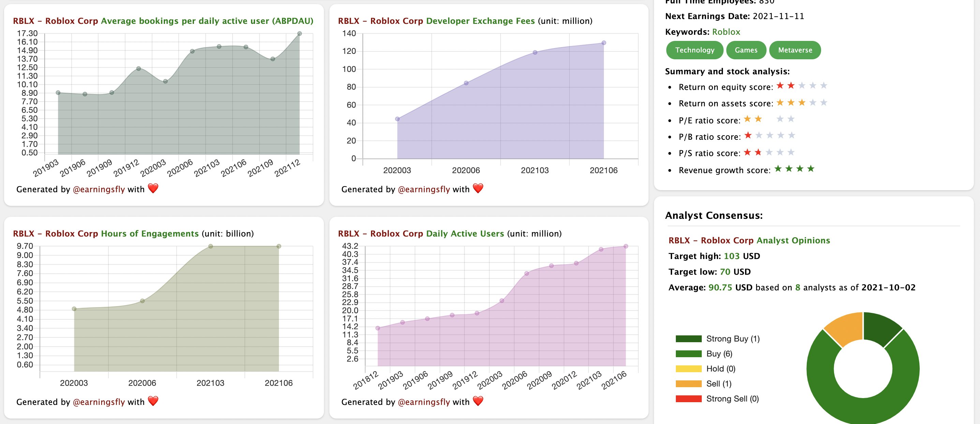Click 202006 data point on Hours of Engagements chart
The image size is (980, 424).
(x=142, y=301)
